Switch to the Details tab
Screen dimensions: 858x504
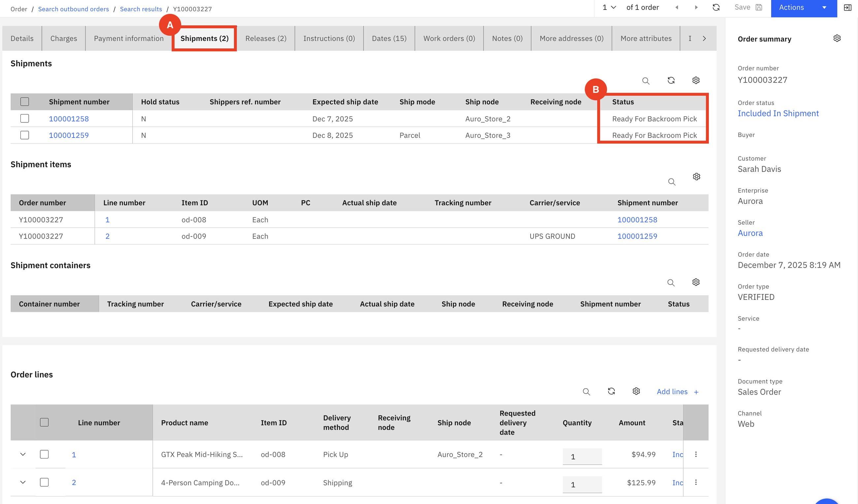coord(22,39)
